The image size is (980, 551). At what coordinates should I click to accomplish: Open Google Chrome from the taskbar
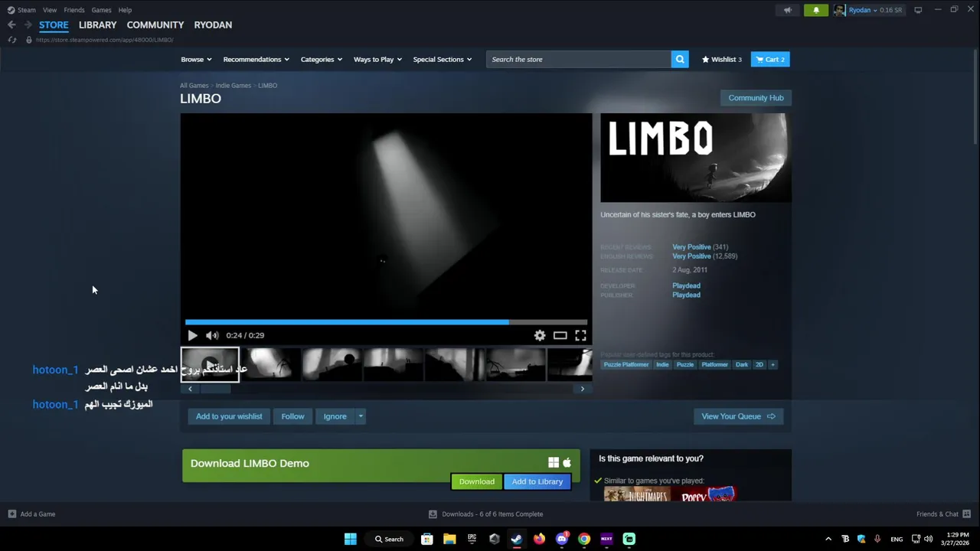(584, 539)
